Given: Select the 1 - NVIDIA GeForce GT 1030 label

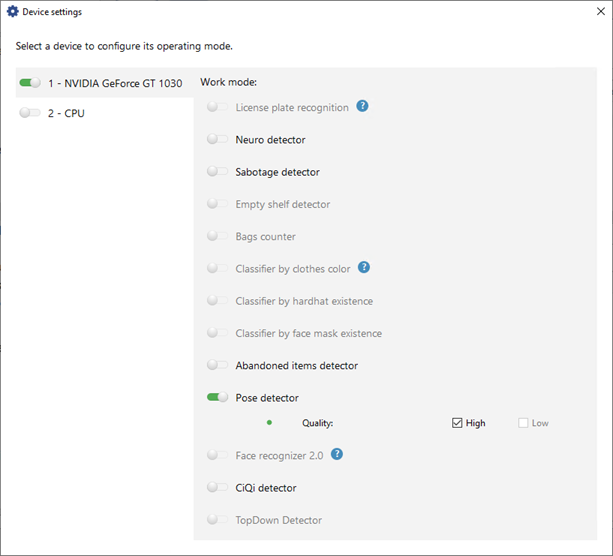Looking at the screenshot, I should [115, 84].
